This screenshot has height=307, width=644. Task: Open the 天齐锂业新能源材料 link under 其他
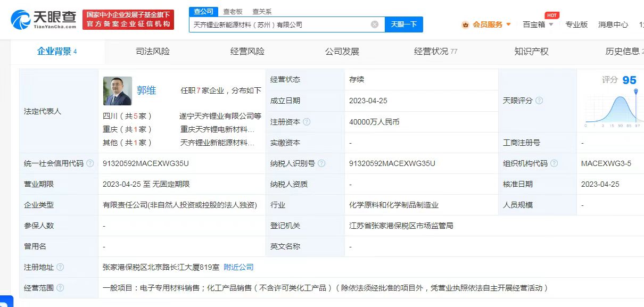pyautogui.click(x=217, y=143)
